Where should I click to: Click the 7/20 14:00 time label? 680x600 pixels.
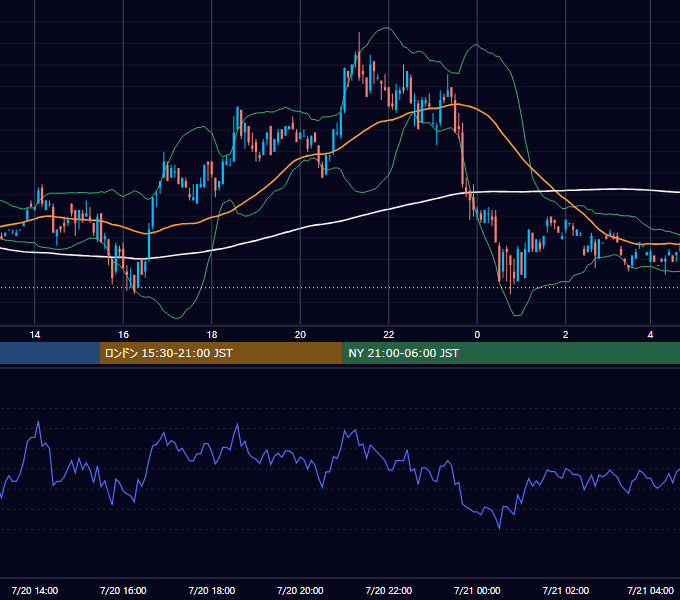coord(35,591)
